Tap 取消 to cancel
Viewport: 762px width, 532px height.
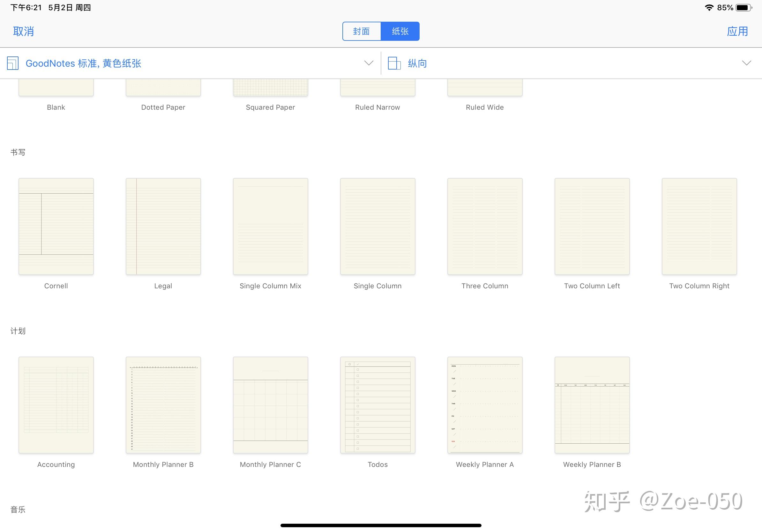click(x=23, y=31)
